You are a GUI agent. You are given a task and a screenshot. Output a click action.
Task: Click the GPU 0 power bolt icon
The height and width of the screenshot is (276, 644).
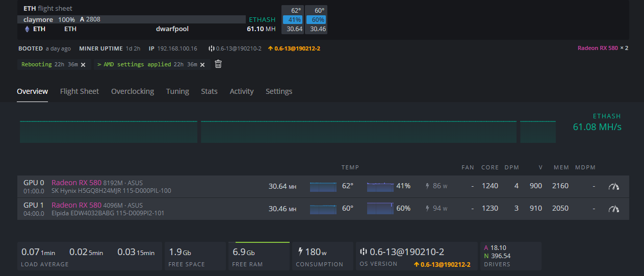click(427, 186)
